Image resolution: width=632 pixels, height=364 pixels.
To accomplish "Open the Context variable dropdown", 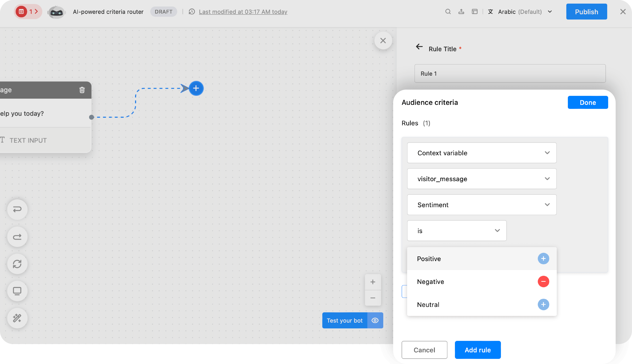I will (x=481, y=153).
